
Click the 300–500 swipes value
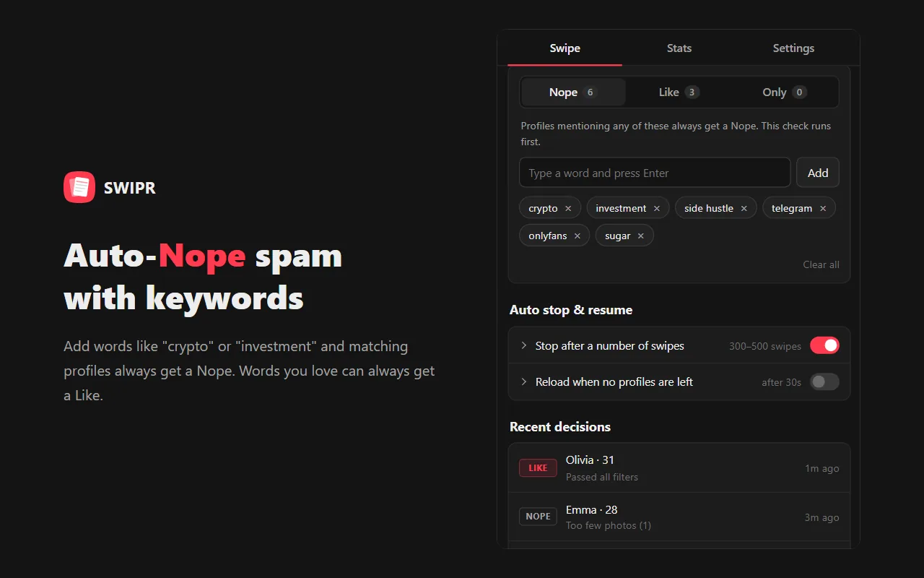pos(765,346)
